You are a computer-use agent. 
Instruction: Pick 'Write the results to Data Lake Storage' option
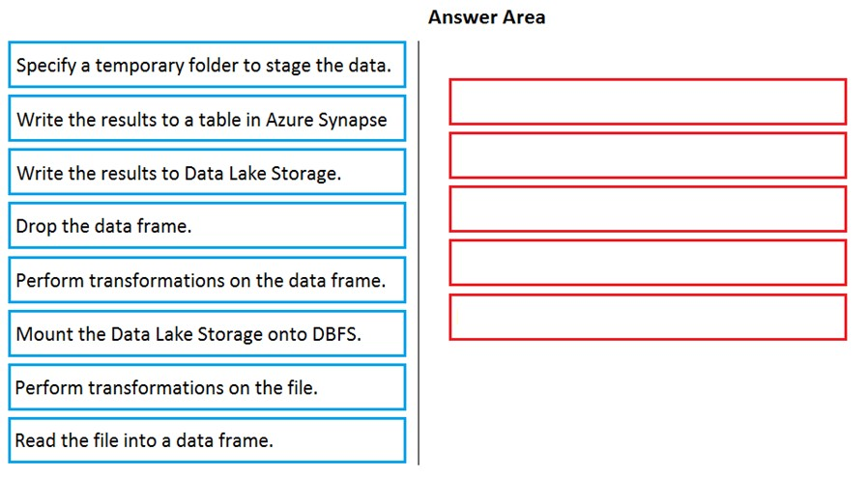pos(207,172)
